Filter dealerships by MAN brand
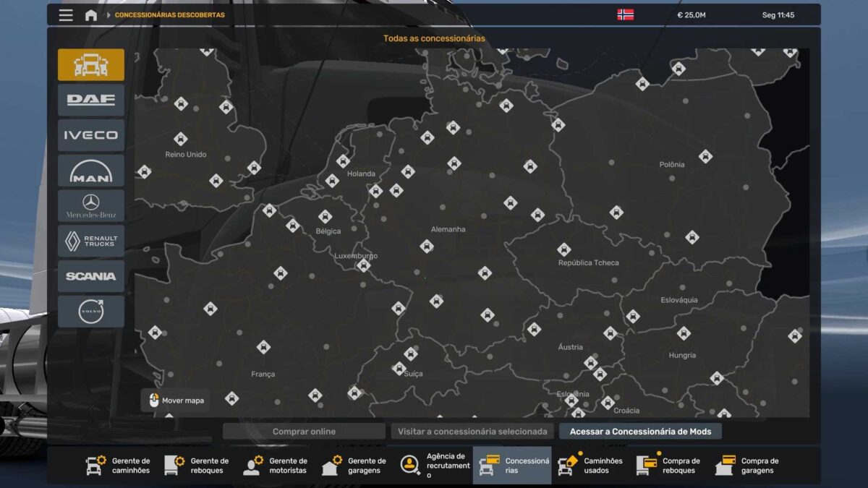The image size is (868, 488). point(90,171)
